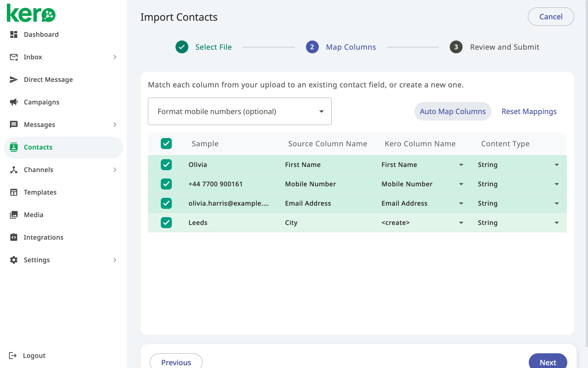Click the Cancel button

[551, 17]
